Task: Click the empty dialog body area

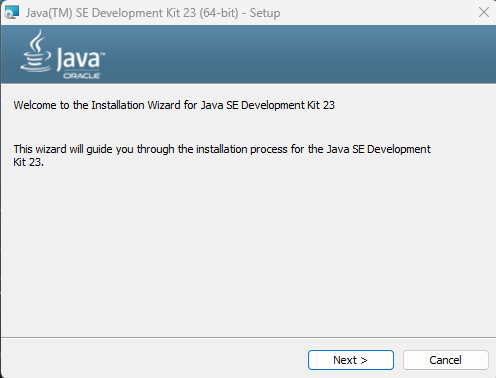Action: pyautogui.click(x=248, y=250)
